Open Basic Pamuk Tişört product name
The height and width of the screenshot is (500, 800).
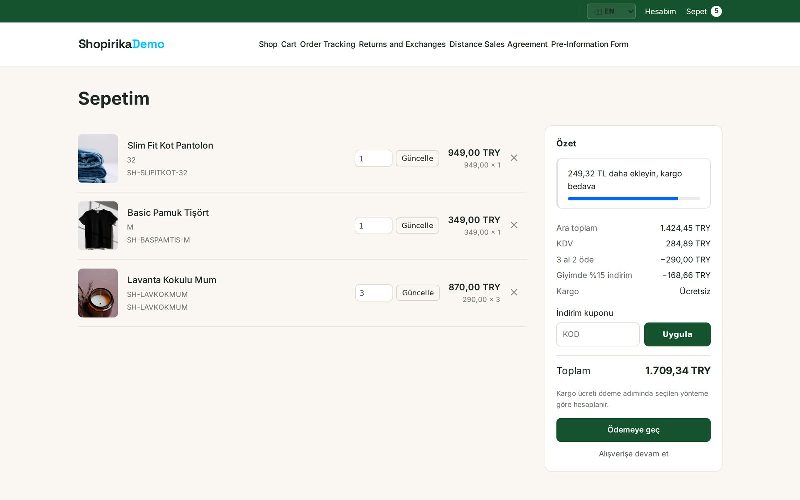(x=168, y=213)
